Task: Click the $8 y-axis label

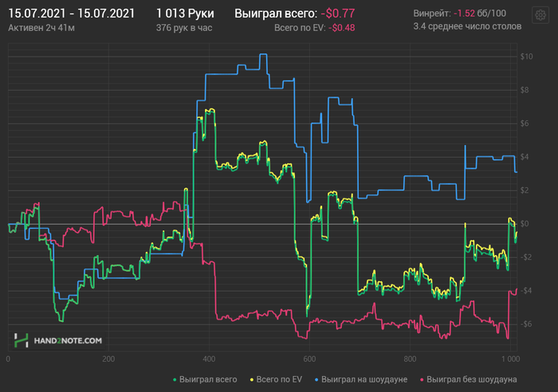Action: coord(525,90)
